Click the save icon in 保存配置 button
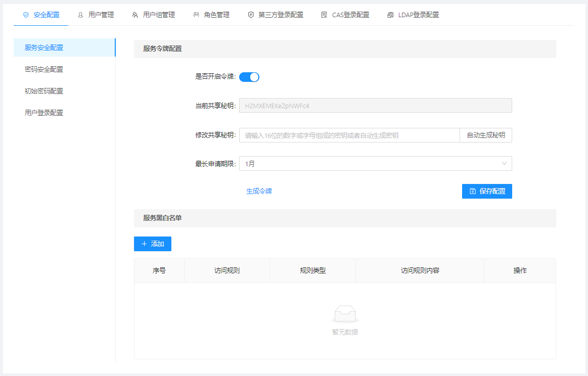Screen dimensions: 588x376 click(473, 191)
